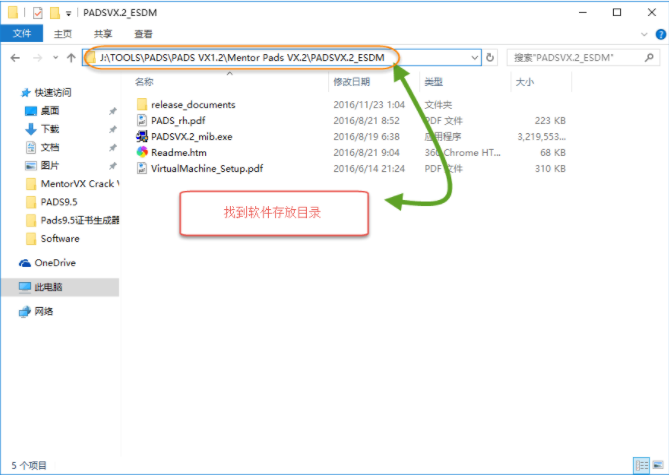669x475 pixels.
Task: Click the 快速访问 star icon
Action: point(26,93)
